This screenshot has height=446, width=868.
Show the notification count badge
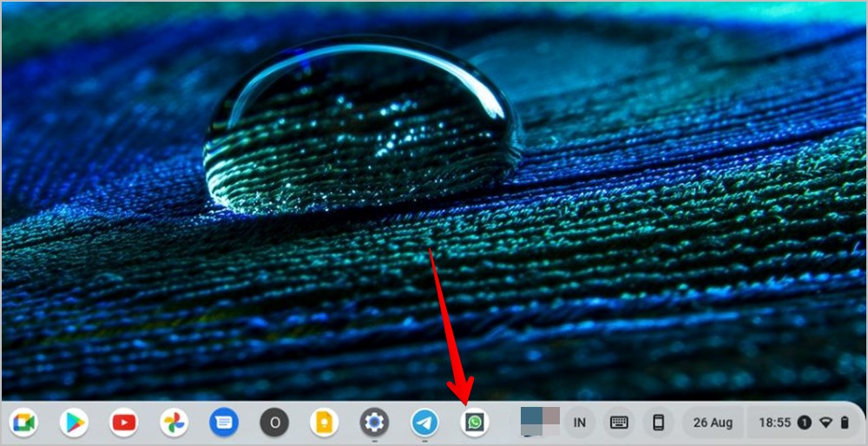pyautogui.click(x=805, y=423)
